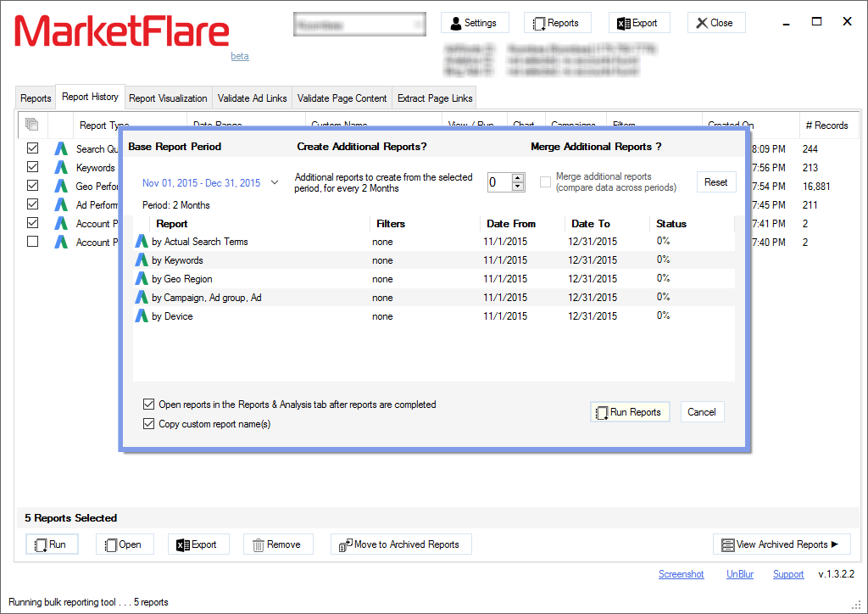Uncheck the Ad Perform row checkbox

point(33,204)
